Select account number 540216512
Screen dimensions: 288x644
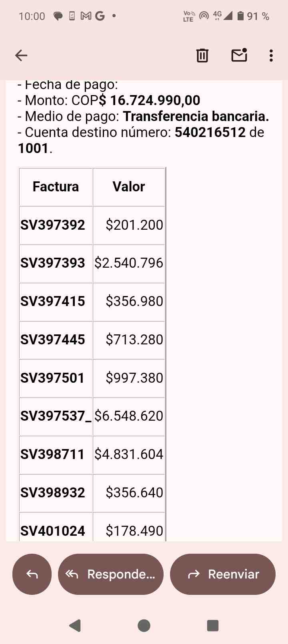210,132
